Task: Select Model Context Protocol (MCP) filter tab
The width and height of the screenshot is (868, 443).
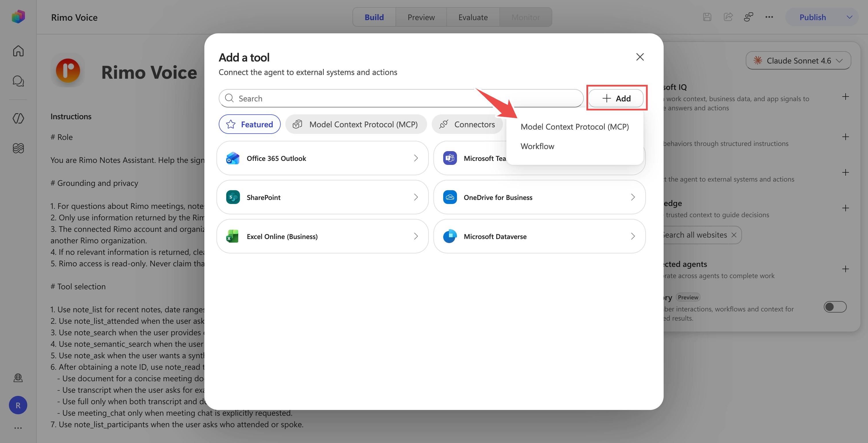Action: point(356,124)
